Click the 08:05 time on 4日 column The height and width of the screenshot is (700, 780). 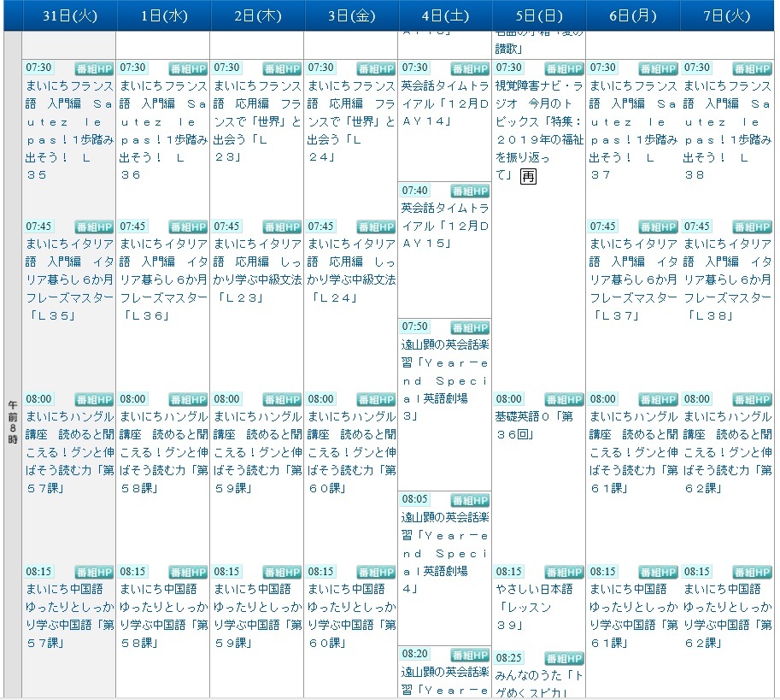coord(415,499)
